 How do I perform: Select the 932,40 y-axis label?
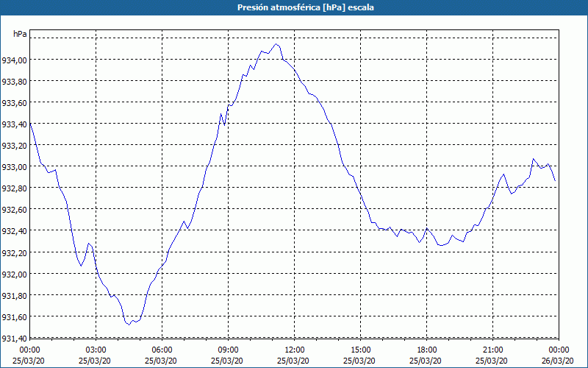14,230
